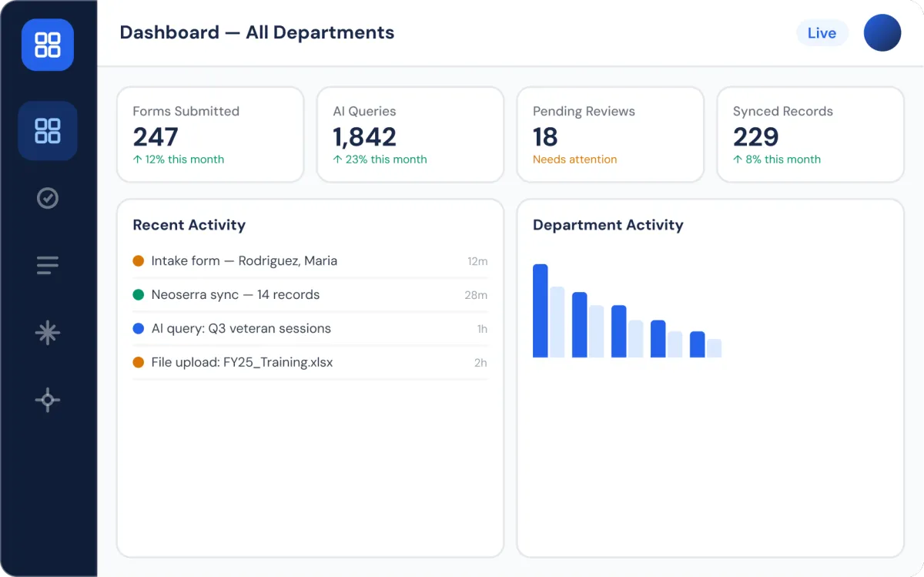The image size is (924, 577).
Task: Click the green dot beside Neoserra sync
Action: click(139, 295)
